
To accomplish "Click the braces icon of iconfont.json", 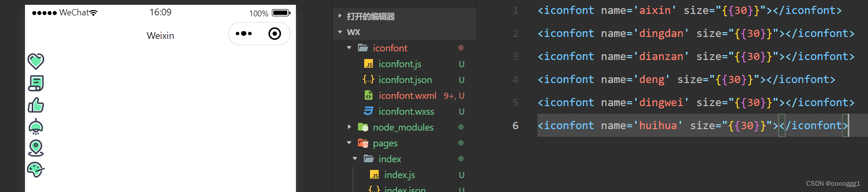I will click(x=369, y=80).
